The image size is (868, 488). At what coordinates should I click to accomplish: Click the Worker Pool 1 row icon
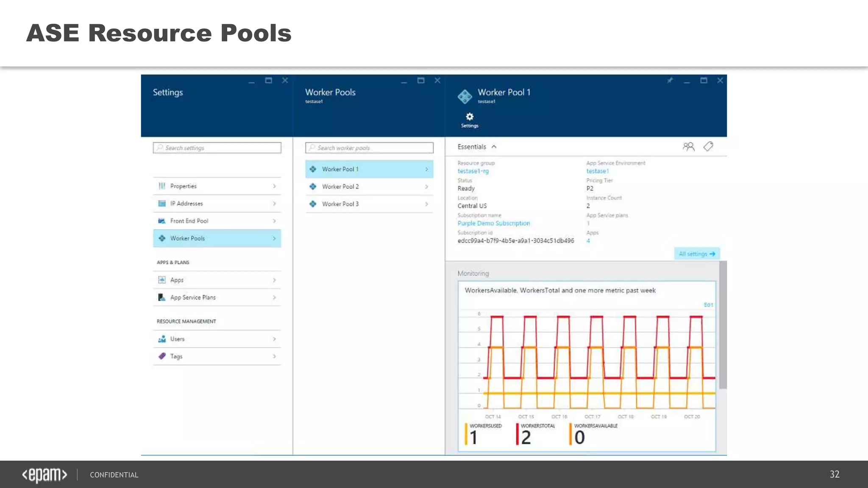tap(313, 169)
